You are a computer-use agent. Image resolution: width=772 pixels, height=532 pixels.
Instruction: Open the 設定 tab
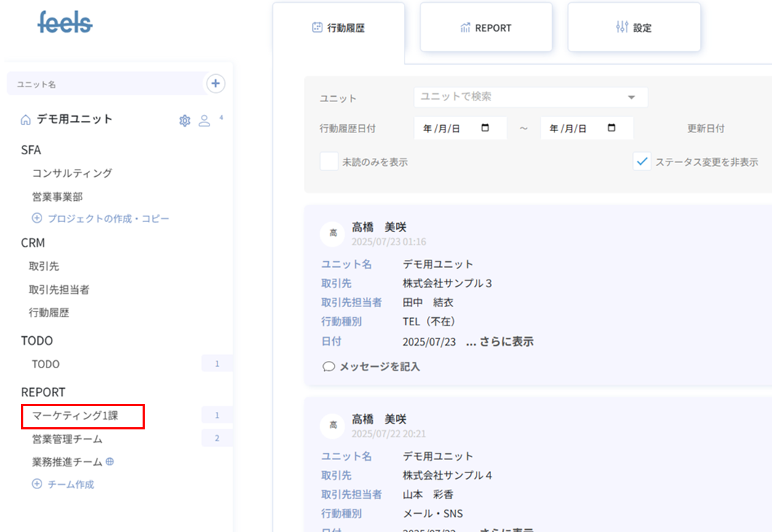tap(634, 28)
